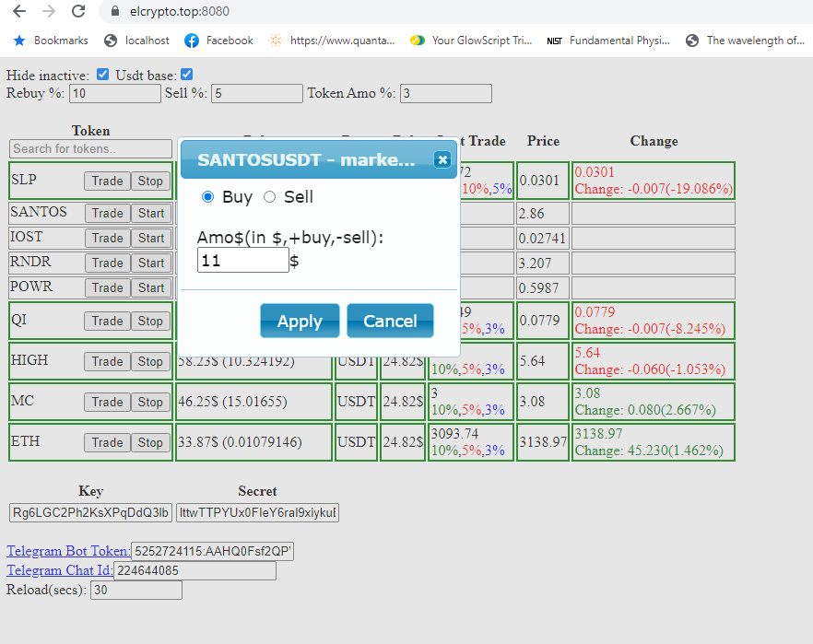Click Trade for SANTOS token

[107, 213]
